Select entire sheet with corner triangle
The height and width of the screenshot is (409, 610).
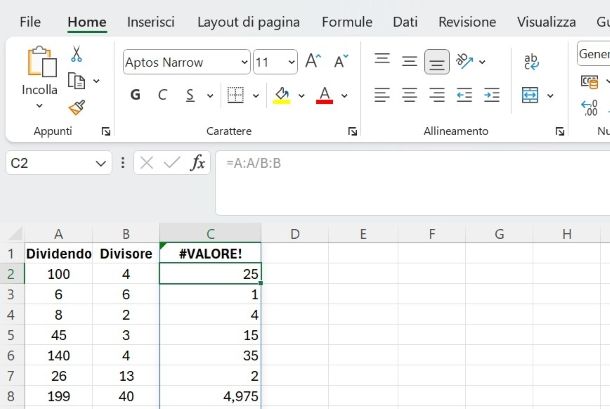click(15, 233)
